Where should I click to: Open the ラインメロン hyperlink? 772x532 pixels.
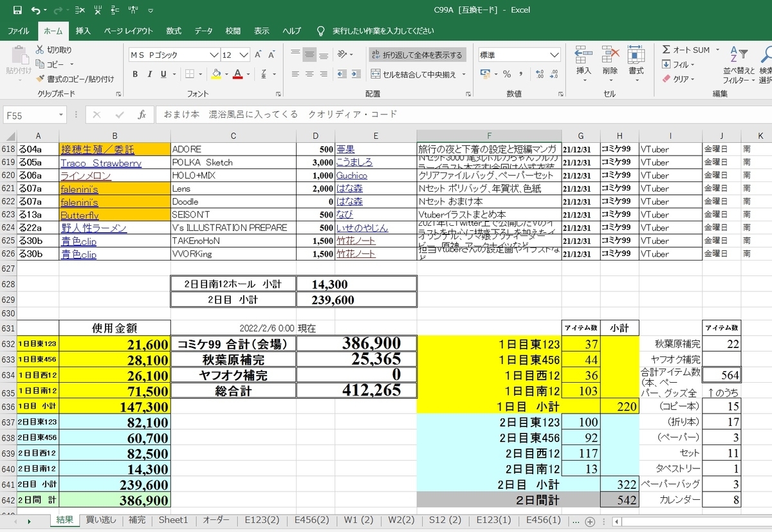(x=86, y=176)
